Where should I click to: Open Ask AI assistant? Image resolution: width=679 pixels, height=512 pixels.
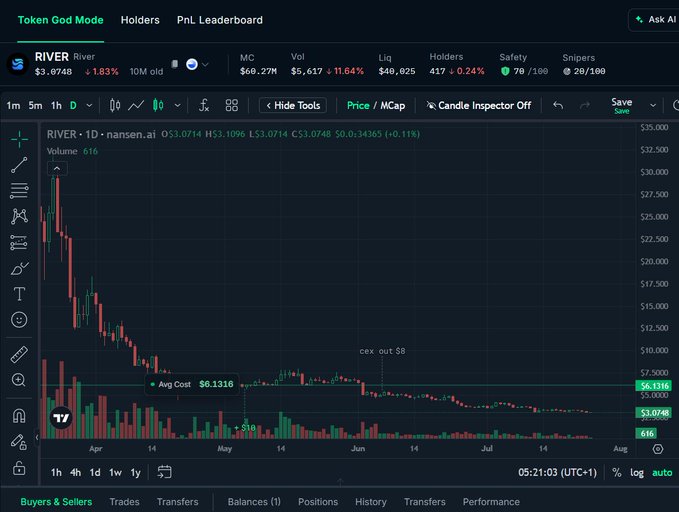[x=655, y=19]
